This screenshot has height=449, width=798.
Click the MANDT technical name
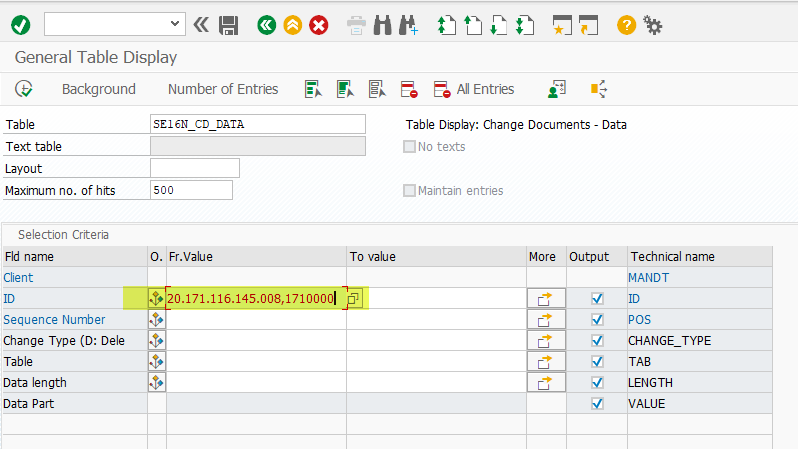tap(648, 277)
